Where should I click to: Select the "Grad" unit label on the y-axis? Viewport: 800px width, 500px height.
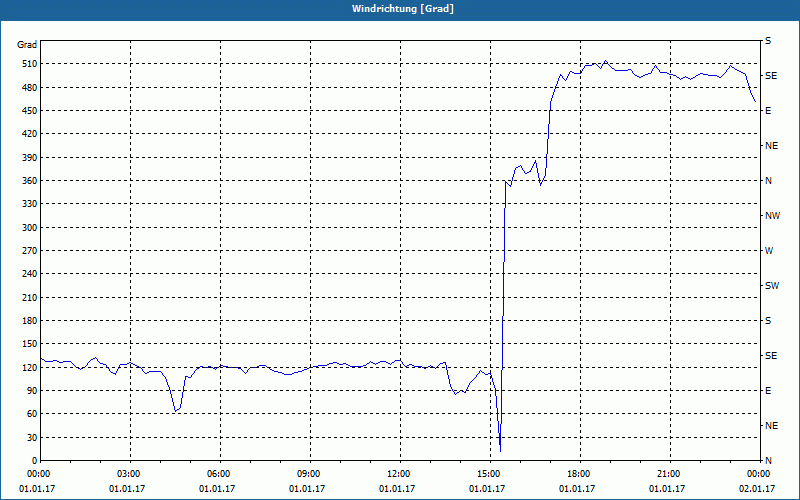[x=27, y=45]
